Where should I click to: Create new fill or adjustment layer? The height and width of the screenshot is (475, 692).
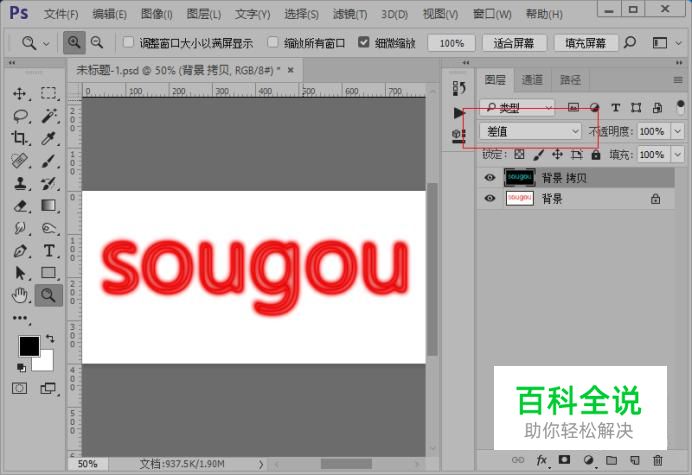point(588,460)
